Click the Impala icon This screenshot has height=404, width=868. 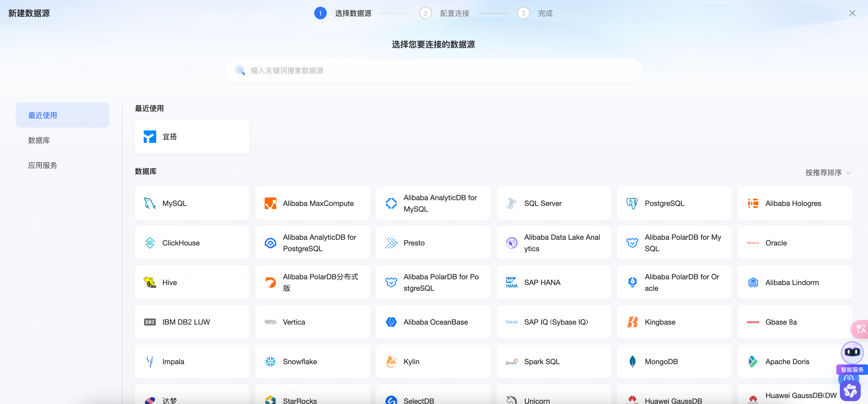coord(150,361)
